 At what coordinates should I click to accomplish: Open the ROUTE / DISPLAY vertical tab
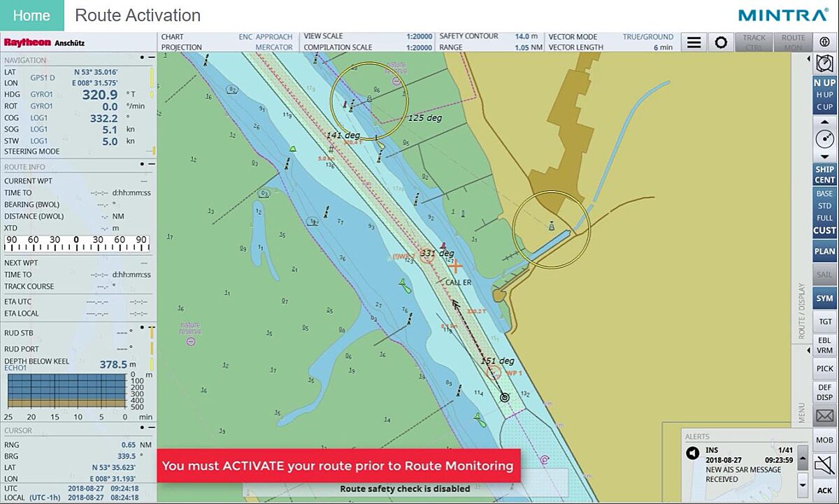click(802, 310)
